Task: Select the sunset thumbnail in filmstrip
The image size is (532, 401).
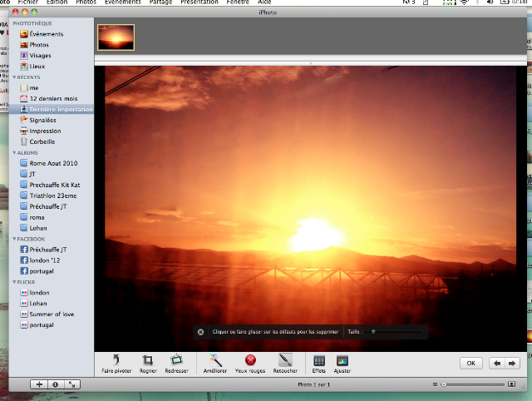Action: [x=116, y=37]
